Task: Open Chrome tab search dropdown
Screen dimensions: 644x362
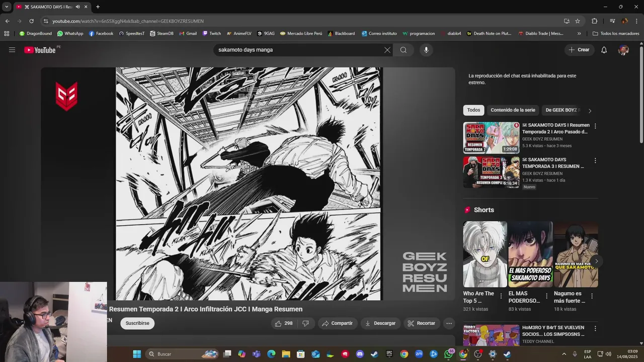Action: pos(6,7)
